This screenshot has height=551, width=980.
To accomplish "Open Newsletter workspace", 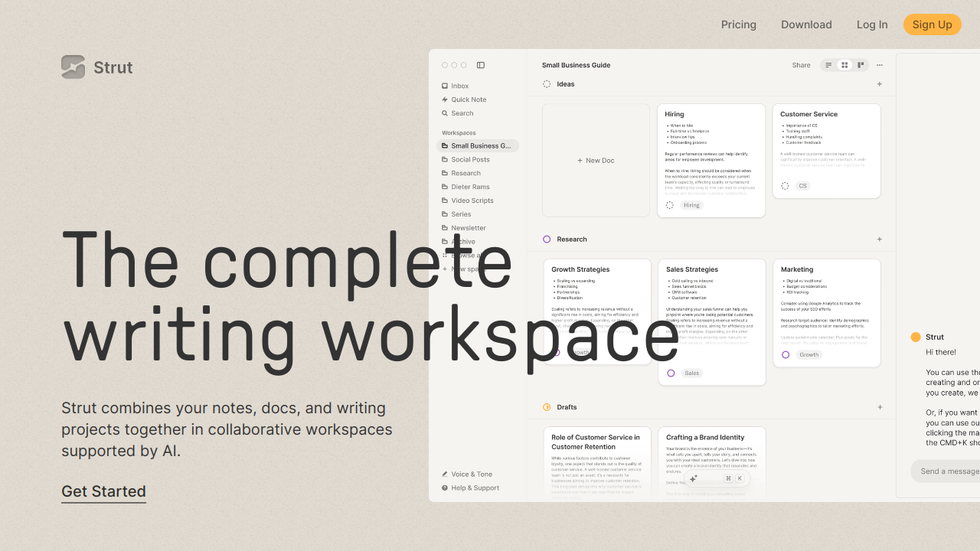I will (x=464, y=228).
